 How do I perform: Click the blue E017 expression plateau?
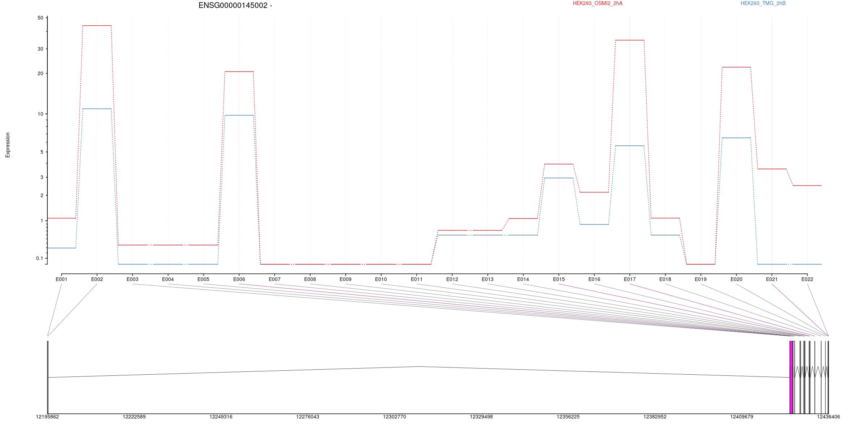tap(630, 146)
